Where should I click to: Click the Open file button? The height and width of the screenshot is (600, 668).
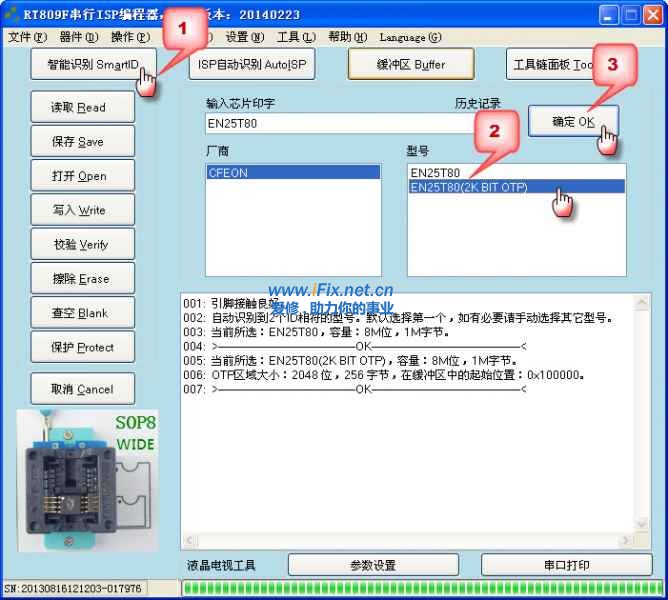click(79, 176)
